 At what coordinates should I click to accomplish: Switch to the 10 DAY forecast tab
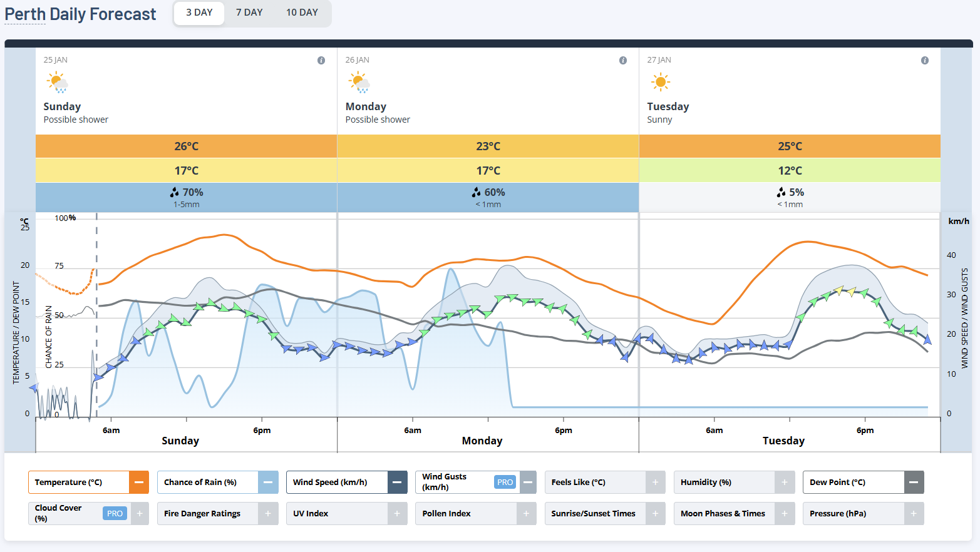click(x=302, y=13)
